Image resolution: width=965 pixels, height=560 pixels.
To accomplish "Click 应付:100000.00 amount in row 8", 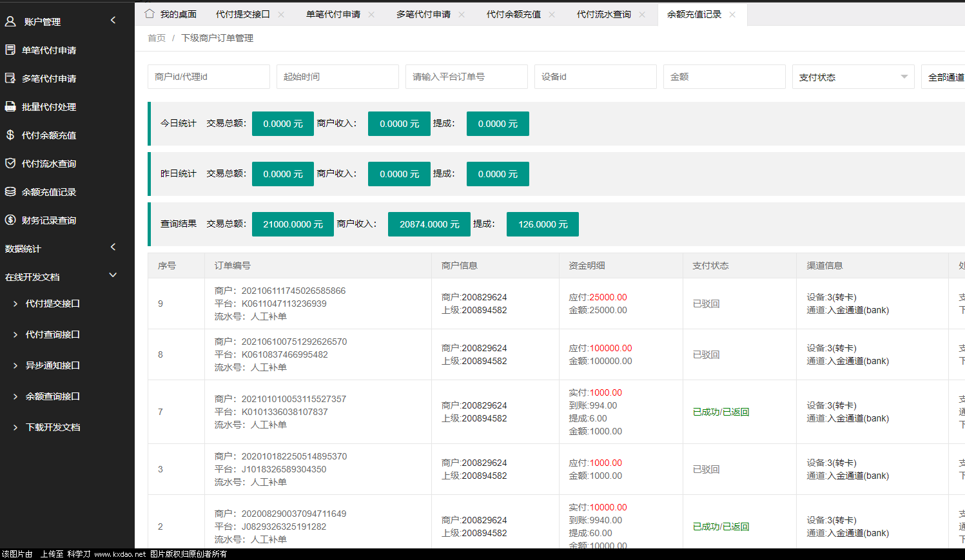I will (600, 348).
